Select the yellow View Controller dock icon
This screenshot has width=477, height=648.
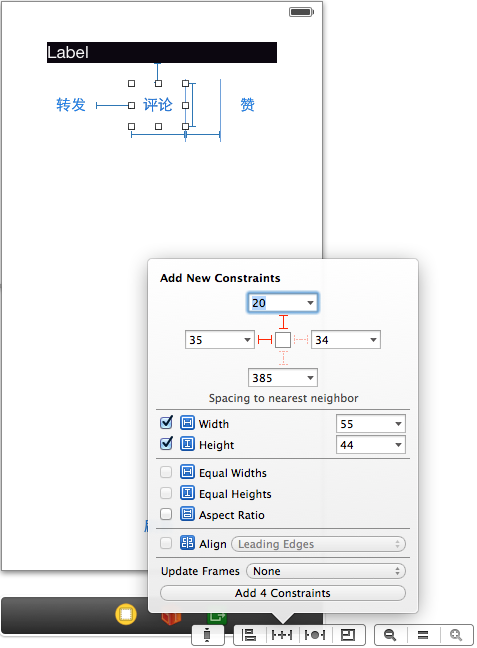coord(126,614)
